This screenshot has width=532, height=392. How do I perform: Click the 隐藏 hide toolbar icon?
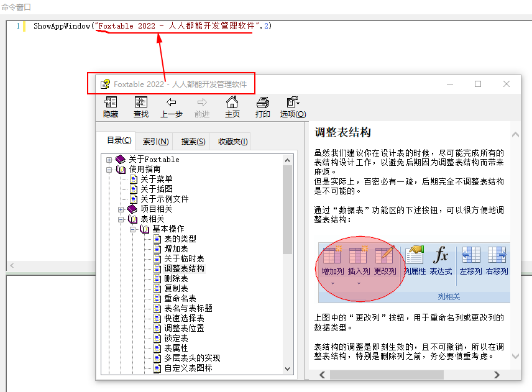click(111, 102)
